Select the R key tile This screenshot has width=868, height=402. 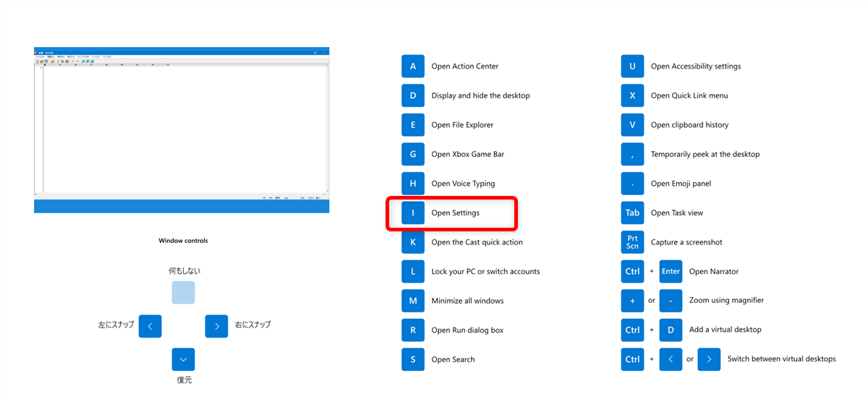pyautogui.click(x=413, y=330)
